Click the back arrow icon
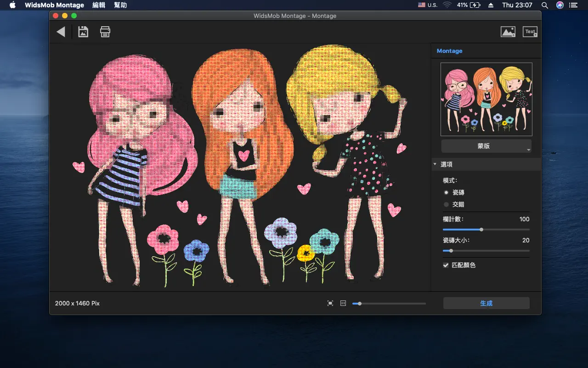Image resolution: width=588 pixels, height=368 pixels. [x=61, y=32]
